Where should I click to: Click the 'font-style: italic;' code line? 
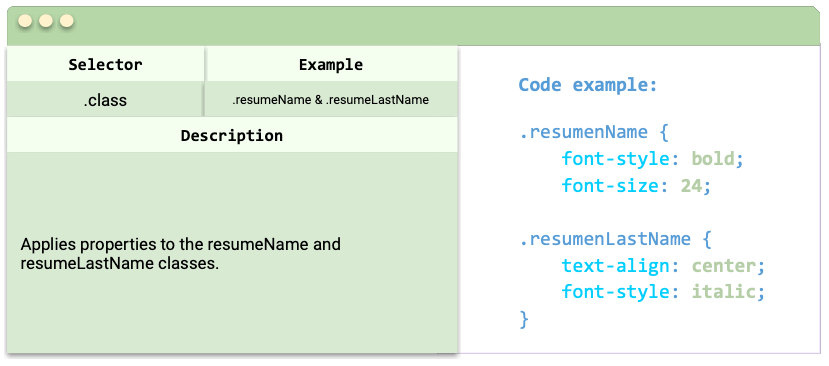click(x=663, y=291)
